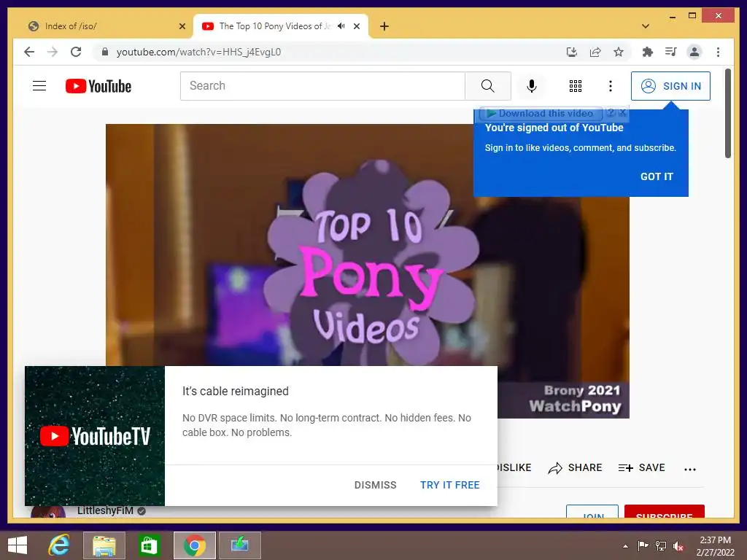The width and height of the screenshot is (747, 560).
Task: Go back to the previous page
Action: (x=29, y=52)
